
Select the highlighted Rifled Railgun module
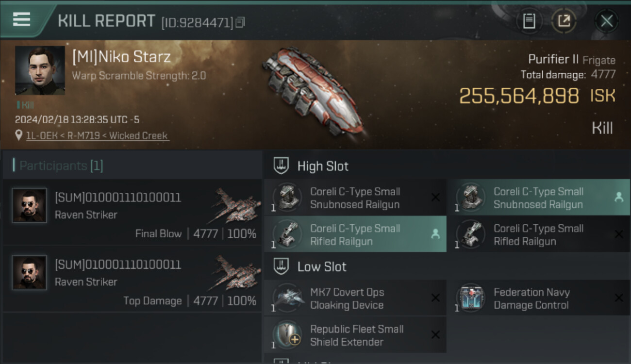point(355,234)
